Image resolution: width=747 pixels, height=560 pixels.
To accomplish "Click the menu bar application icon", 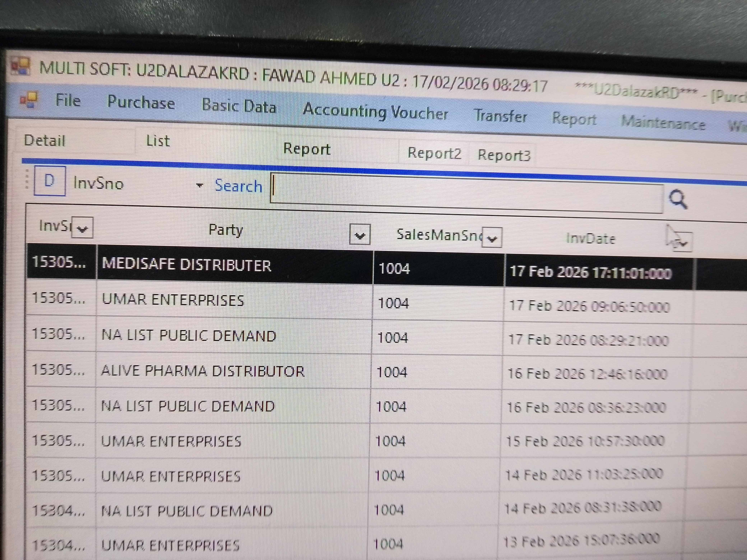I will click(x=29, y=100).
